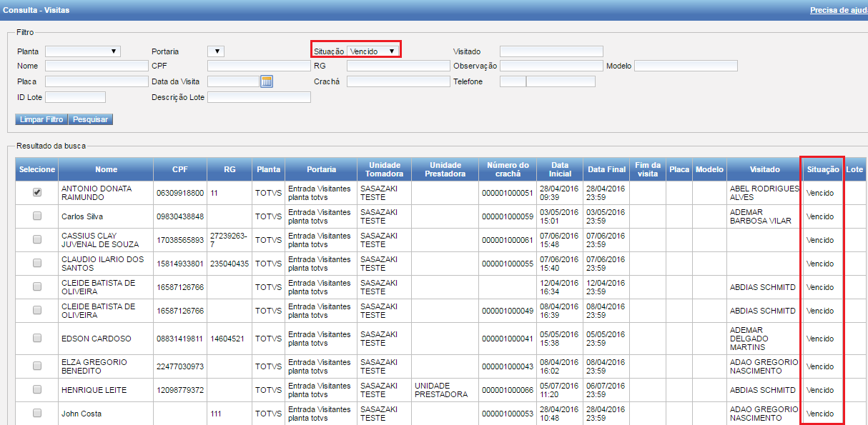Click the Número do crachá column header
Image resolution: width=868 pixels, height=425 pixels.
tap(508, 169)
